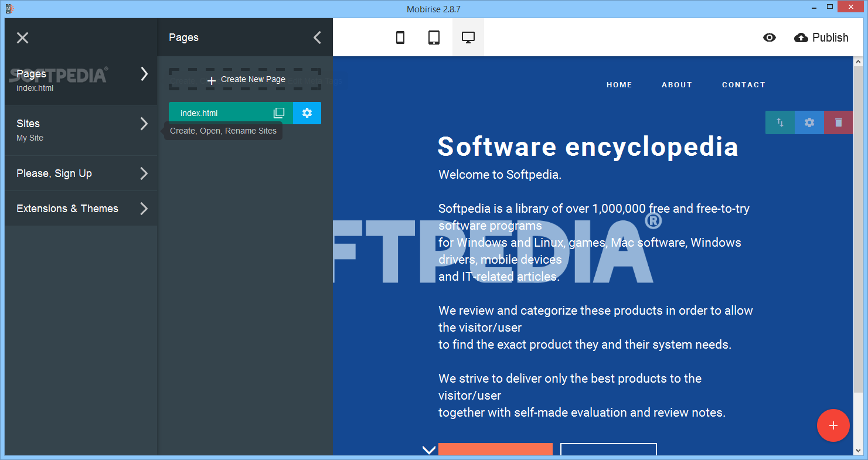The image size is (868, 460).
Task: Preview the site with the eye icon
Action: coord(770,38)
